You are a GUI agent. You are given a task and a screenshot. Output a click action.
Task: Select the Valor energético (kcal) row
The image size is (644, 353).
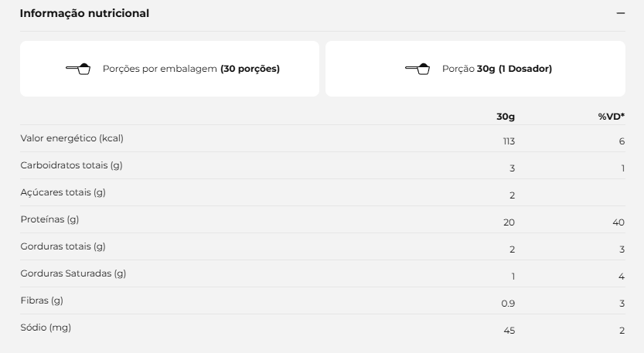(323, 139)
